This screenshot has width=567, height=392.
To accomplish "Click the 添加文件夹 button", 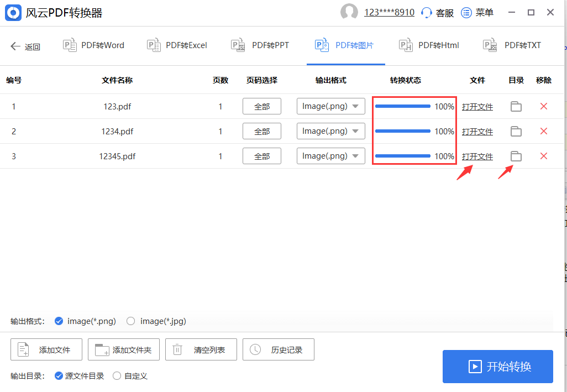I will 124,349.
